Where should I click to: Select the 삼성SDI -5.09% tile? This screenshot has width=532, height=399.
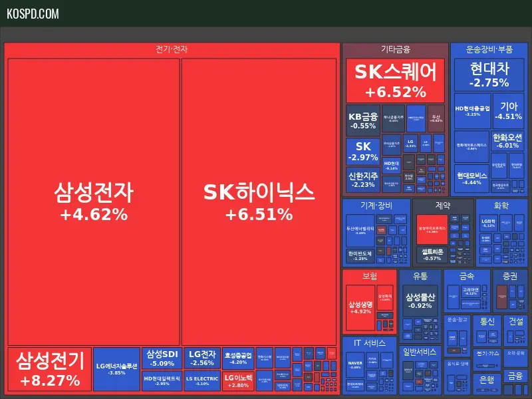pos(162,358)
